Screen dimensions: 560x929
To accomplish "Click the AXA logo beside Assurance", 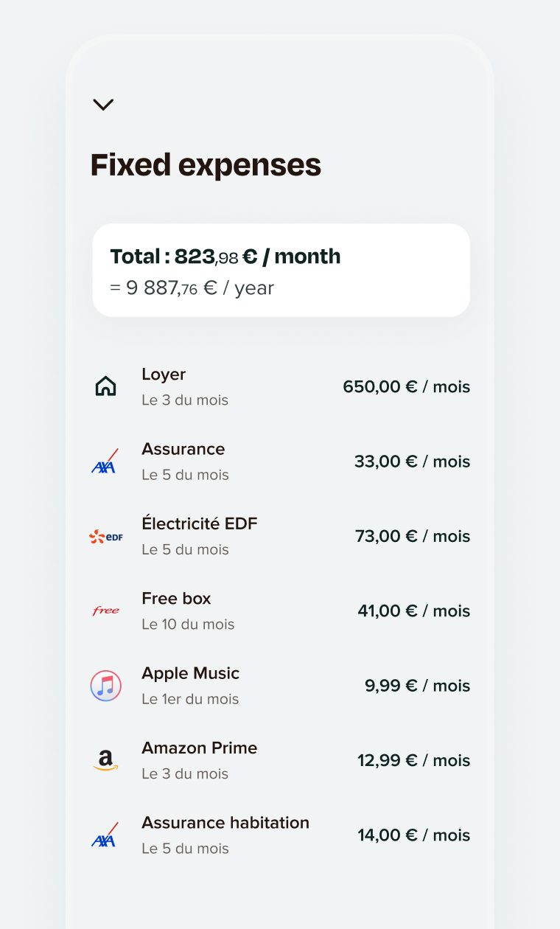I will pyautogui.click(x=105, y=462).
